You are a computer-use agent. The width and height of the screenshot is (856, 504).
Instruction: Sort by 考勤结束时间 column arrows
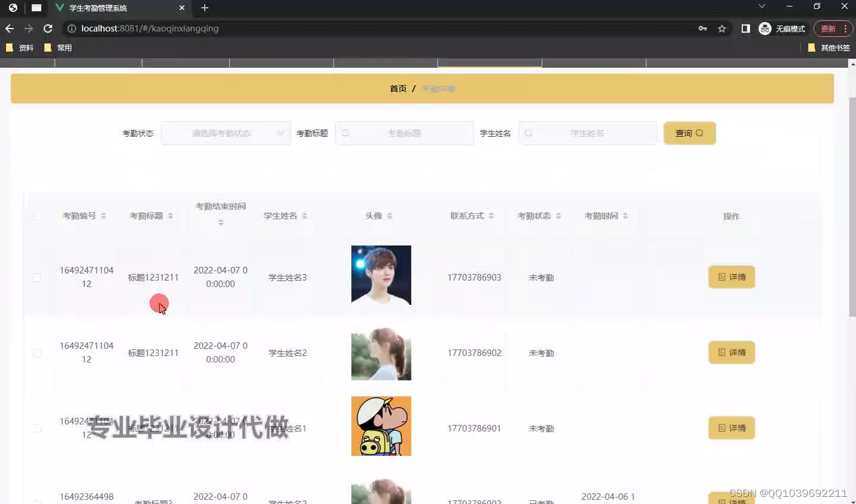pos(221,223)
